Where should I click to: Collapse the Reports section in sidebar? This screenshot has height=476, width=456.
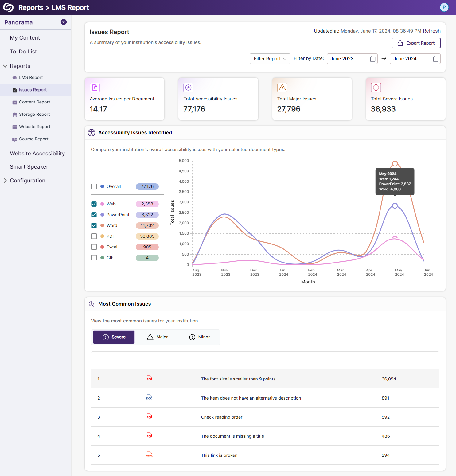tap(5, 66)
